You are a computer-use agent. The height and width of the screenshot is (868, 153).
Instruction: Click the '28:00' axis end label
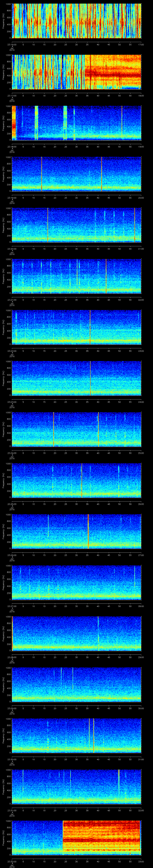coord(141,606)
